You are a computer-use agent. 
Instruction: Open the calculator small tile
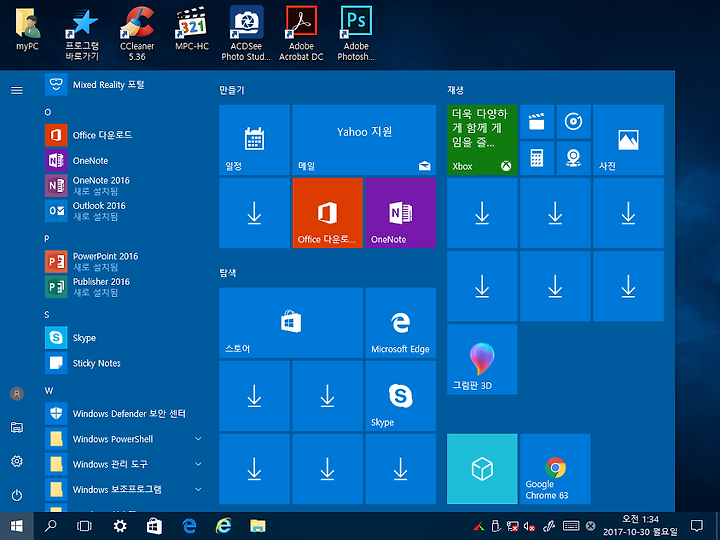click(x=537, y=158)
